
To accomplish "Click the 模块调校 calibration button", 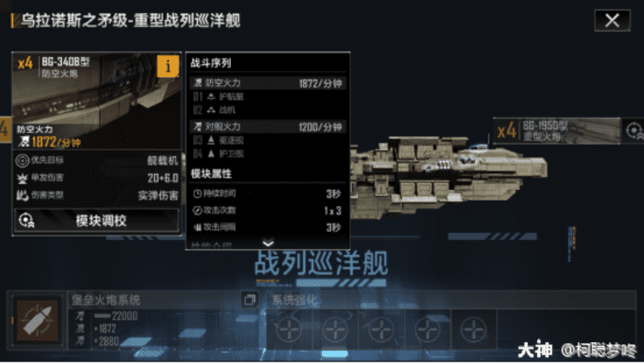I will click(x=97, y=221).
